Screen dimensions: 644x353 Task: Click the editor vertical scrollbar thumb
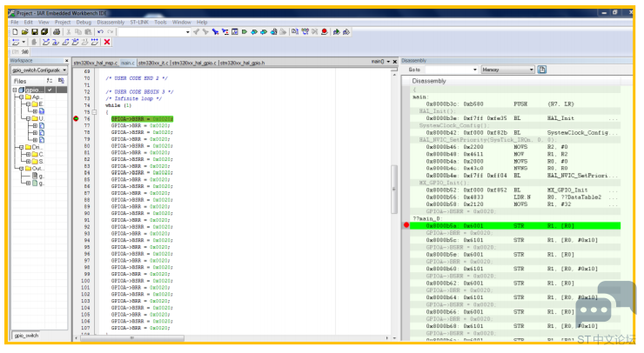click(x=394, y=189)
